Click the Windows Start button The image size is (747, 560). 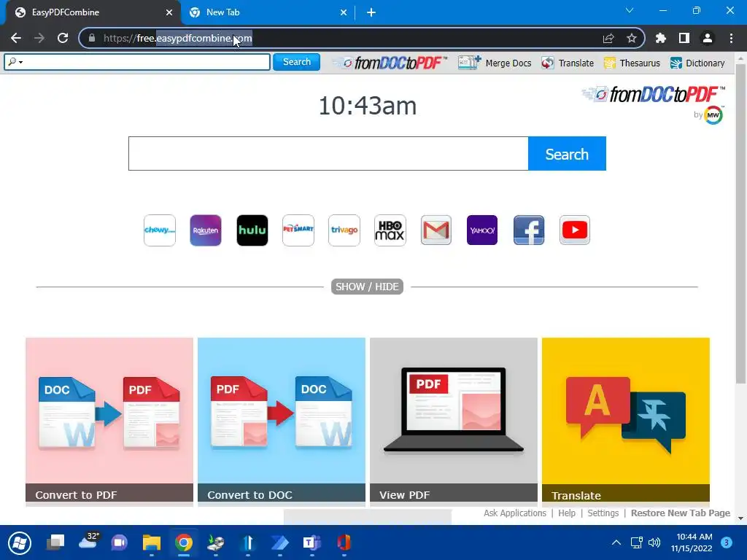20,542
